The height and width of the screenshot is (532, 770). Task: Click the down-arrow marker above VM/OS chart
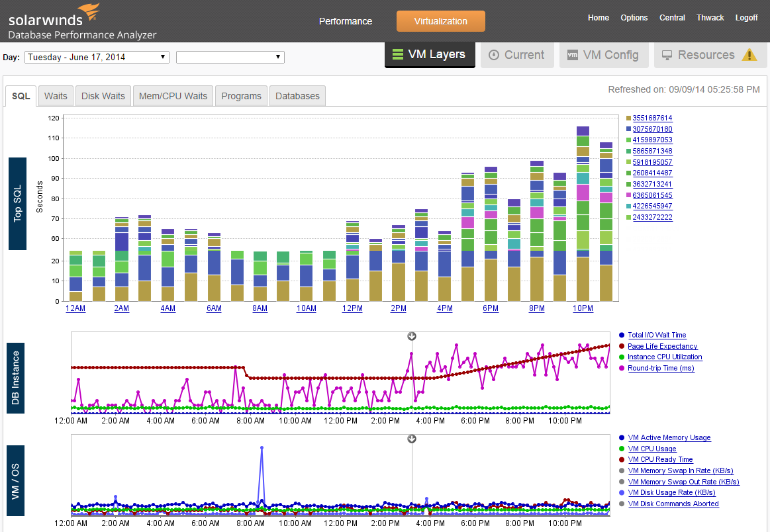(412, 438)
